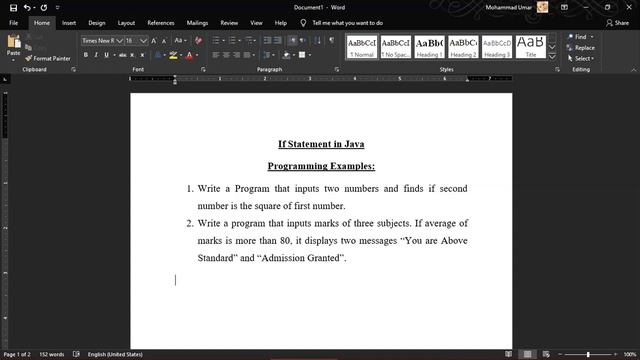The height and width of the screenshot is (360, 640).
Task: Toggle Italic formatting
Action: pos(96,55)
